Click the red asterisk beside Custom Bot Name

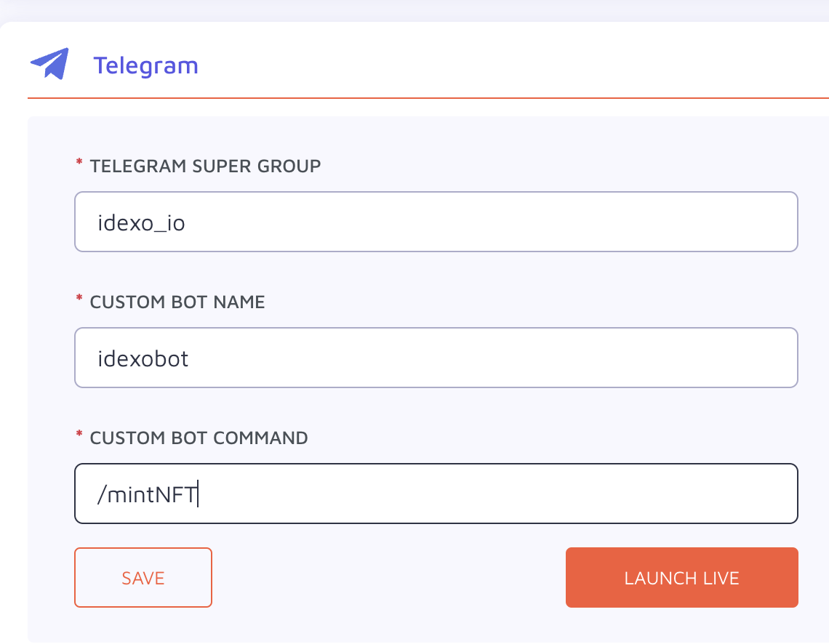point(79,298)
